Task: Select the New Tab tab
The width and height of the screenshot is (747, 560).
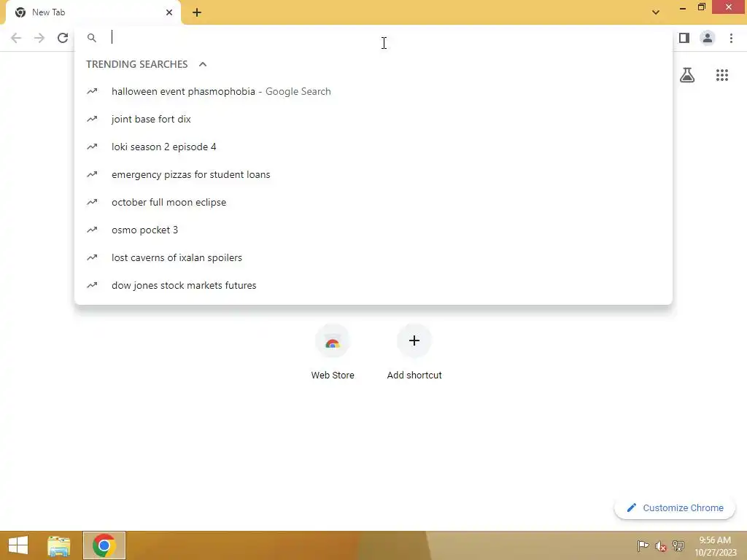Action: tap(93, 12)
